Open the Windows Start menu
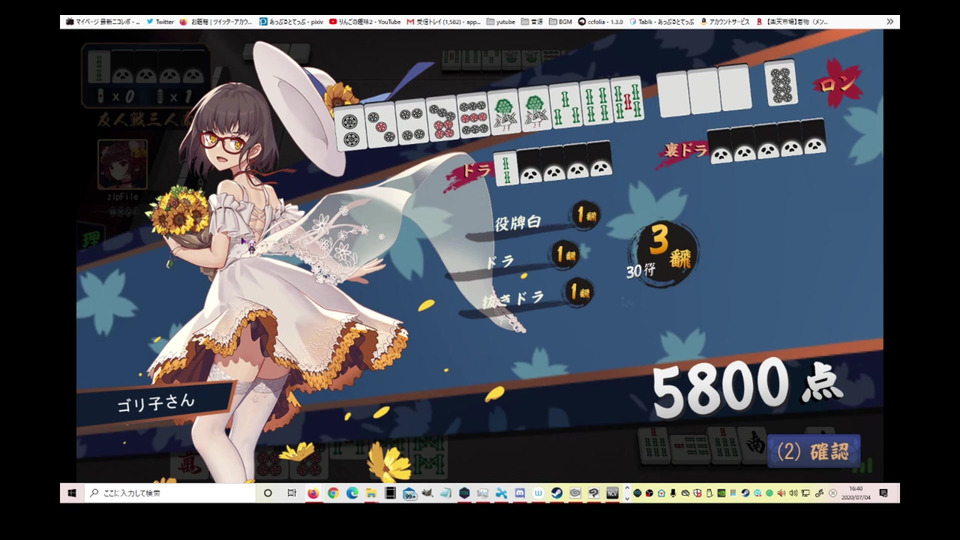 coord(72,493)
